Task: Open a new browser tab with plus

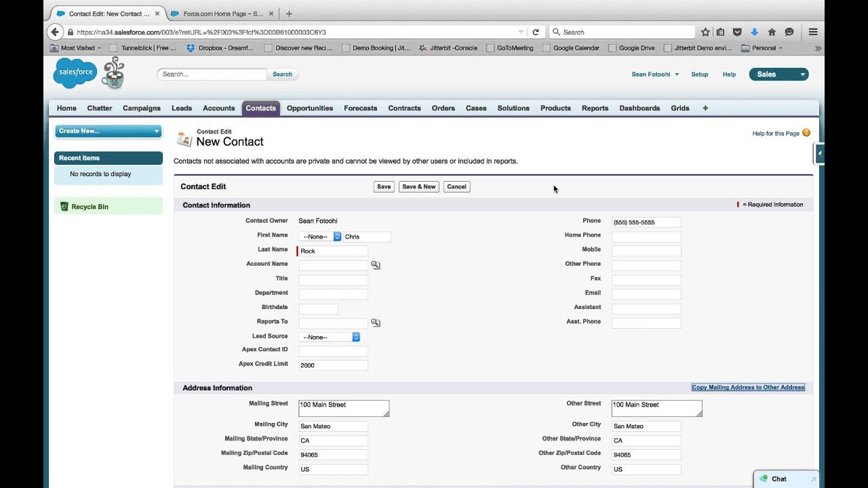Action: pos(289,14)
